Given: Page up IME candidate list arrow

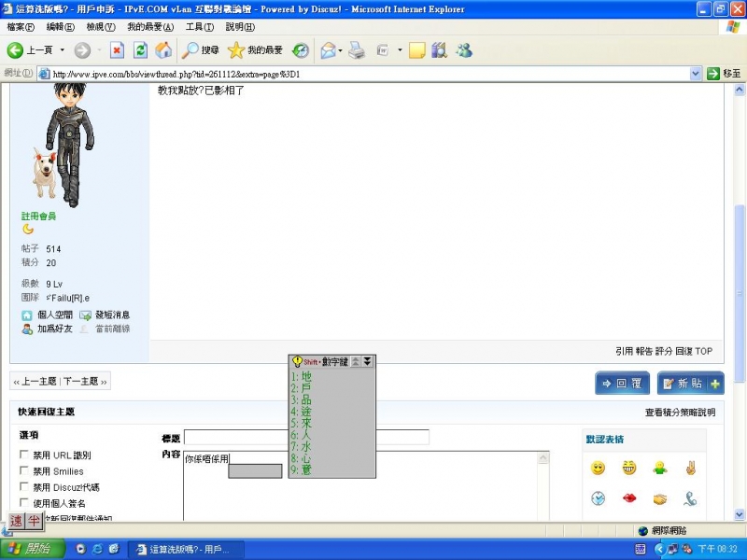Looking at the screenshot, I should click(356, 361).
